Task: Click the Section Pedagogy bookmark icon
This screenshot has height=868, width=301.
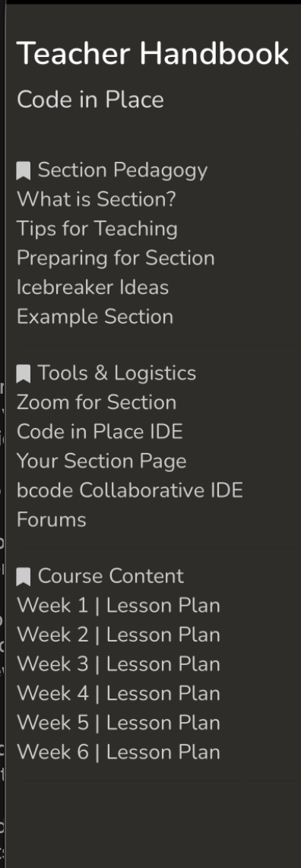Action: click(24, 171)
